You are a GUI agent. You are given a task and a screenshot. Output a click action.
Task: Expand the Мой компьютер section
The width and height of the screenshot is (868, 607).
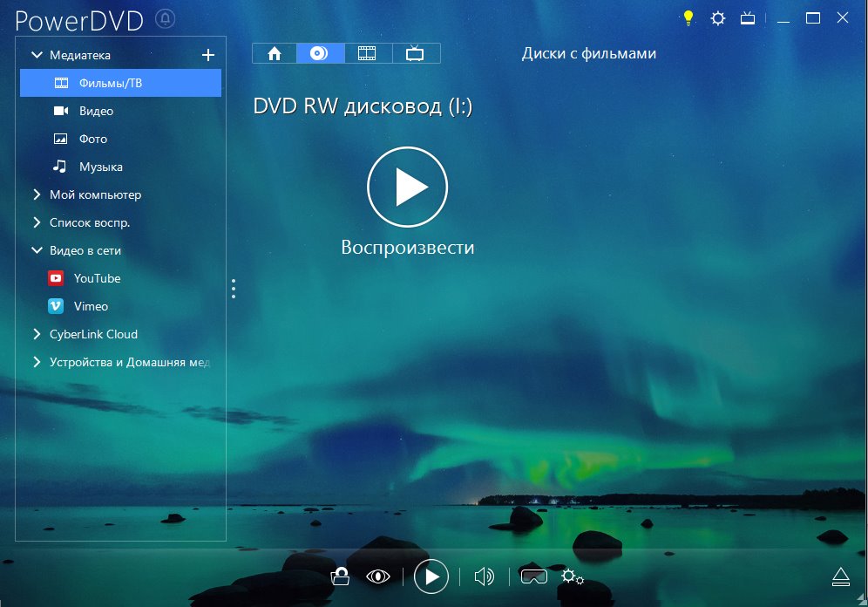37,194
